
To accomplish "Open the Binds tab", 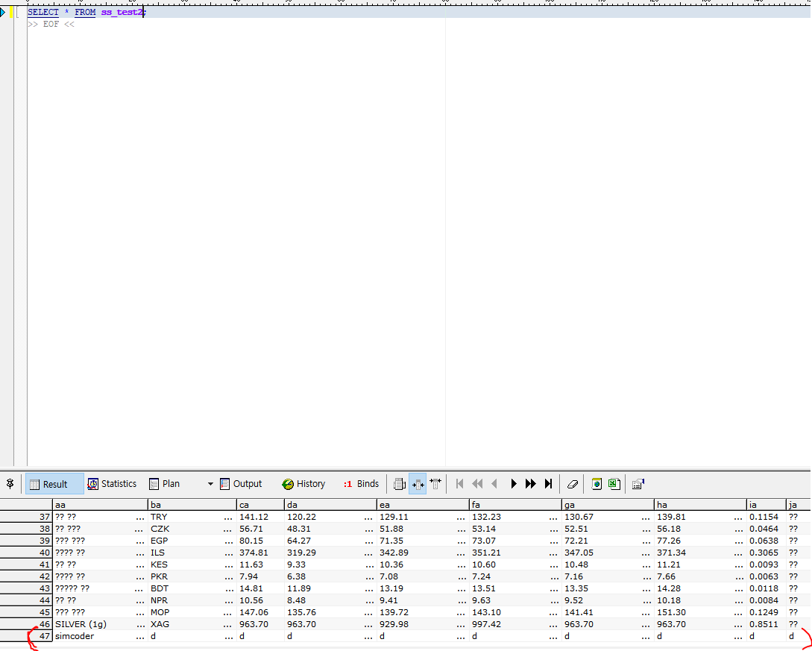I will coord(362,484).
